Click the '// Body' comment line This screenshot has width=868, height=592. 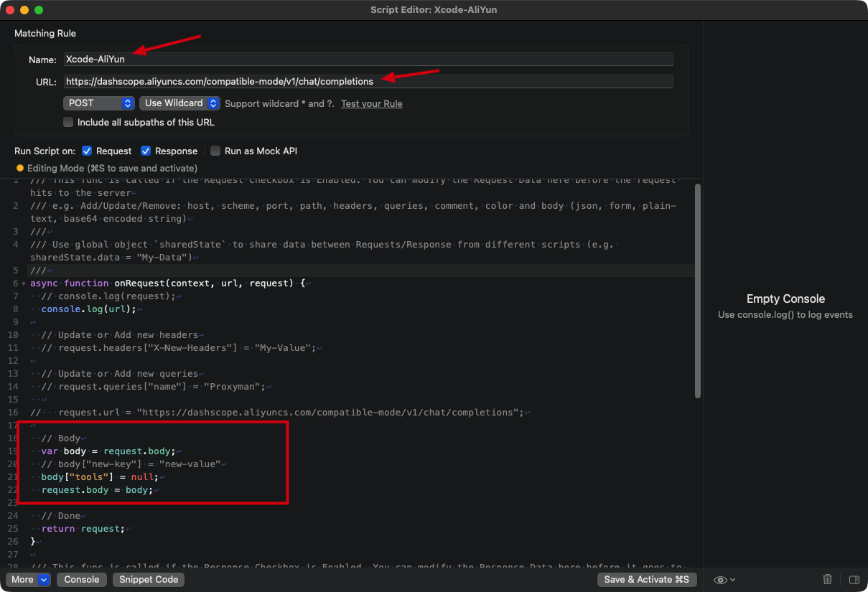coord(61,438)
